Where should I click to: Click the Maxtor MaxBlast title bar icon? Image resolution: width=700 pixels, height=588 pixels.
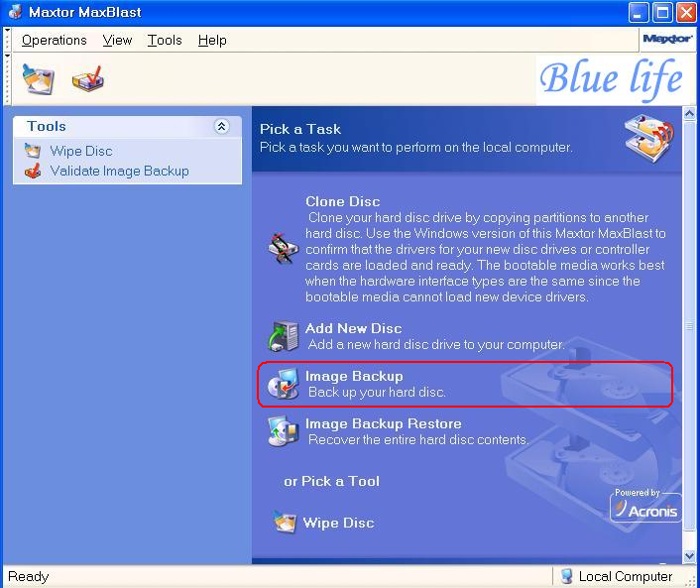point(15,12)
